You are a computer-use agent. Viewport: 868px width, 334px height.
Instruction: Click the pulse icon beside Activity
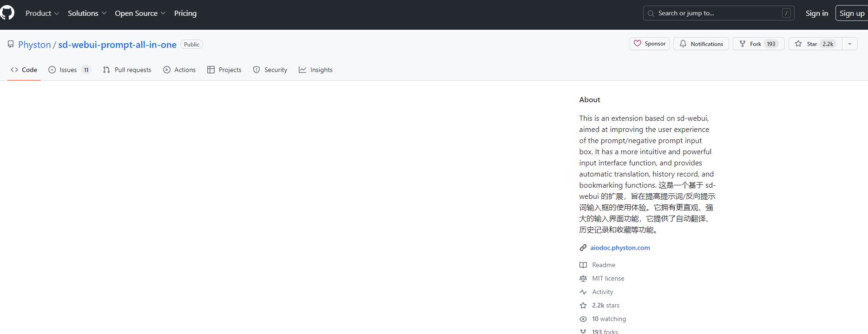tap(583, 292)
